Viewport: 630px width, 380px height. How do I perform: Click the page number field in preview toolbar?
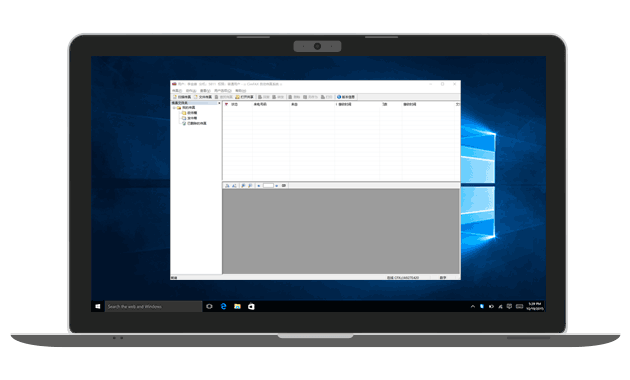tap(268, 186)
